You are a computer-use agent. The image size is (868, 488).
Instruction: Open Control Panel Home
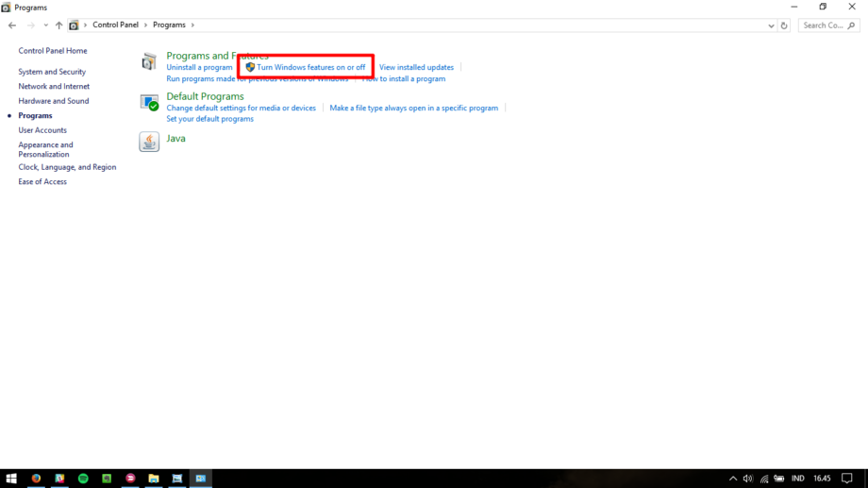pyautogui.click(x=53, y=51)
